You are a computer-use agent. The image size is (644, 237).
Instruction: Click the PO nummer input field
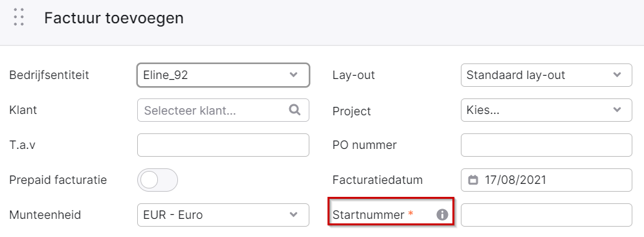click(x=546, y=145)
